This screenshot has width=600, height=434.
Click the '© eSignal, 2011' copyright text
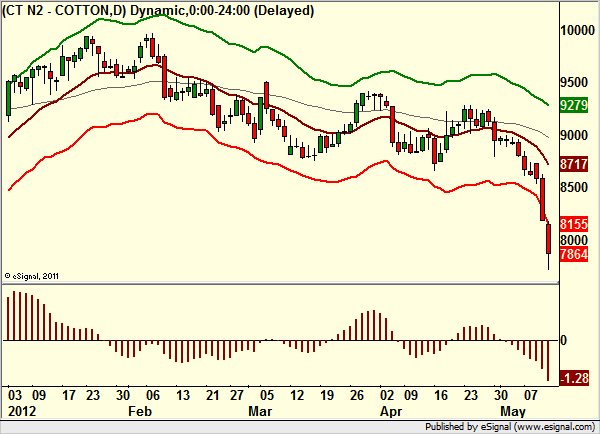click(32, 276)
